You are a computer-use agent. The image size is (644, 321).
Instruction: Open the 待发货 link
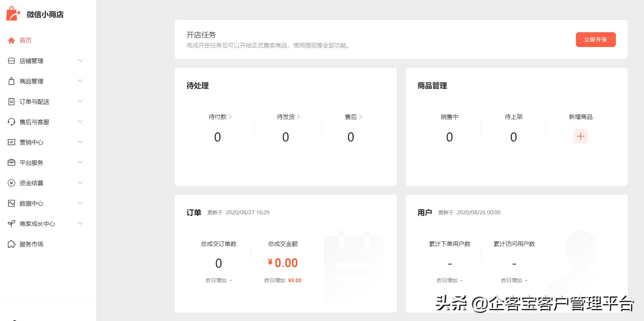point(288,117)
